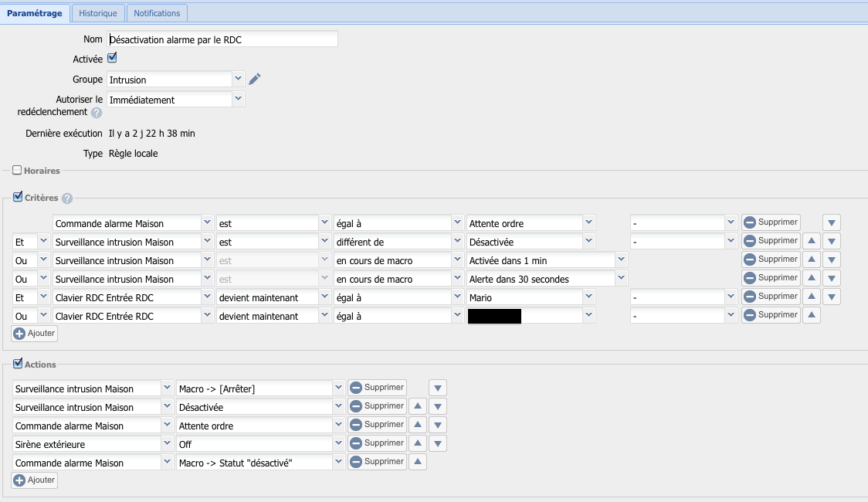Click help icon beside redéclenchement label
868x502 pixels.
(x=97, y=113)
